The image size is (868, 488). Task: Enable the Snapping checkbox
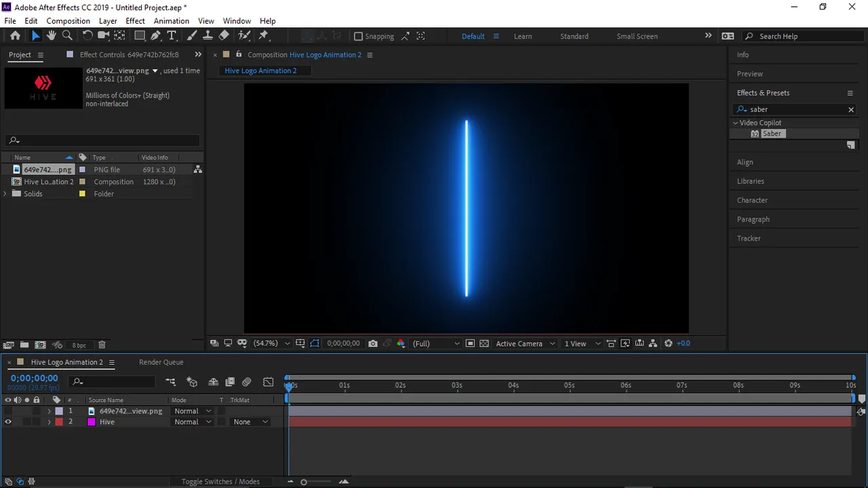point(359,37)
